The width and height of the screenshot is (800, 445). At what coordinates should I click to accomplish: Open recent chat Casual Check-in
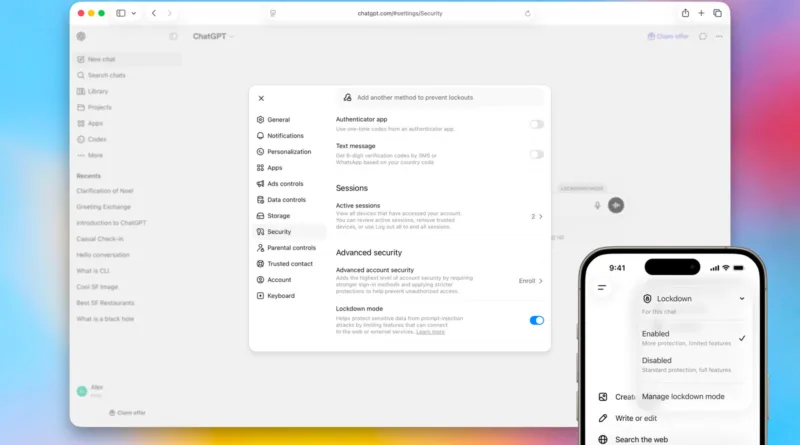pos(100,239)
